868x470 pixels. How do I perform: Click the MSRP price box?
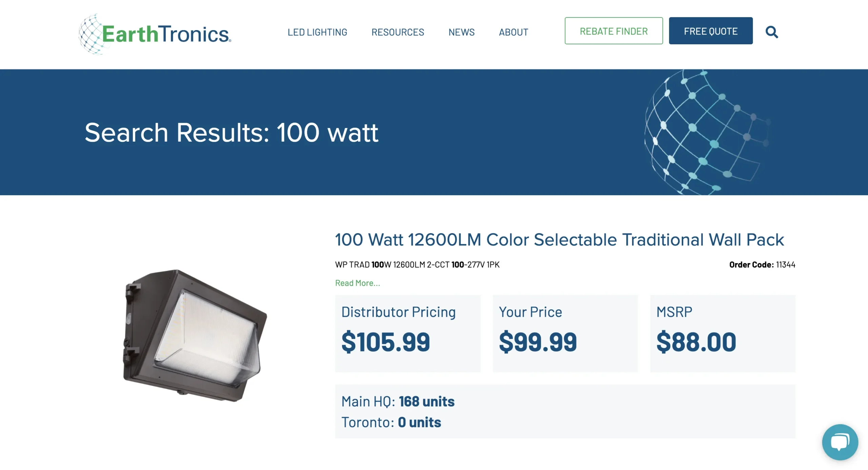pos(722,333)
